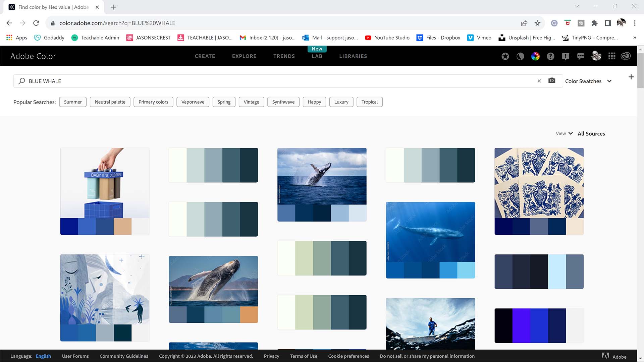The image size is (644, 362).
Task: Open the Chrome extensions puzzle icon
Action: pos(594,23)
